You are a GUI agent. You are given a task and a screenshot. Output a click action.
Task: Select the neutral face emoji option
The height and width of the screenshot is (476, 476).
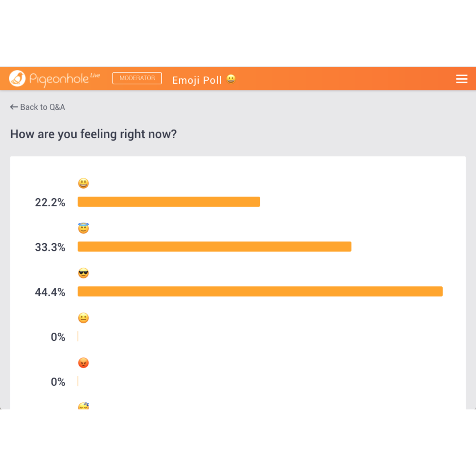[x=84, y=318]
